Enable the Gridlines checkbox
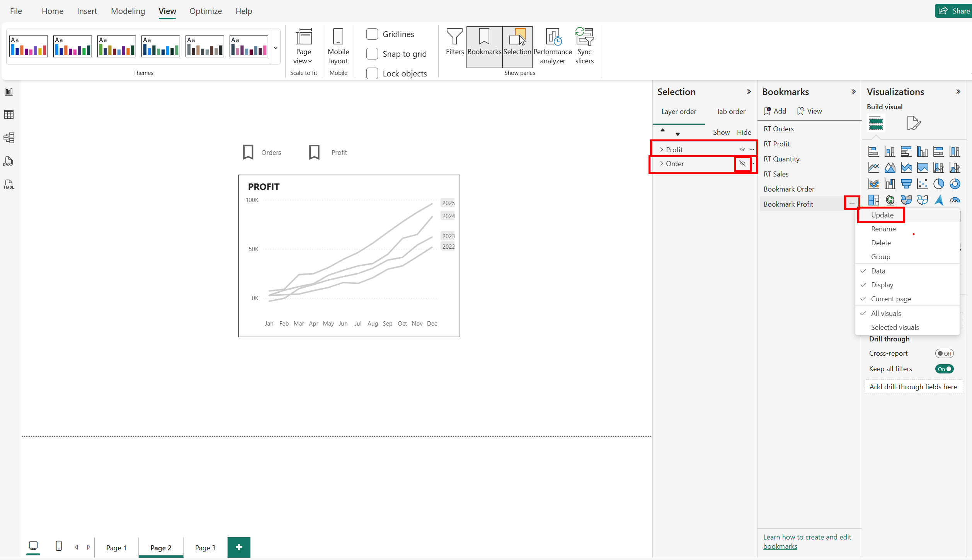972x560 pixels. click(x=372, y=34)
